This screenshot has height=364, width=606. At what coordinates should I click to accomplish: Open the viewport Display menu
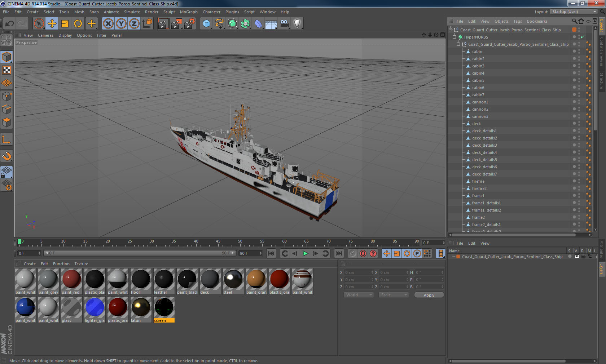(65, 35)
